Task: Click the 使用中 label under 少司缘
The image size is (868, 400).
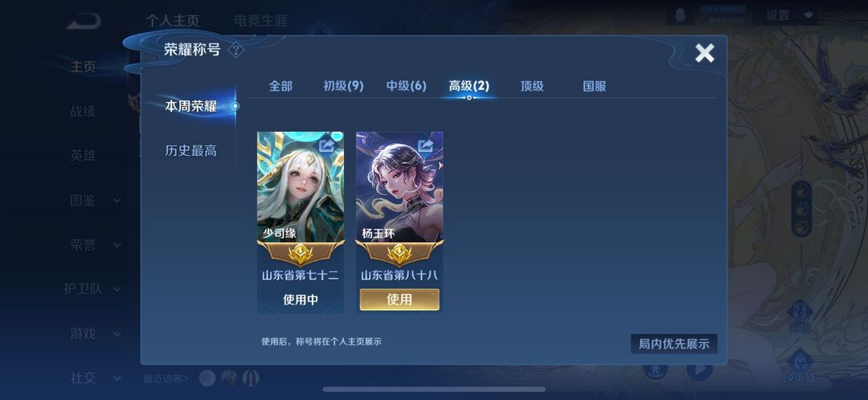Action: 301,300
